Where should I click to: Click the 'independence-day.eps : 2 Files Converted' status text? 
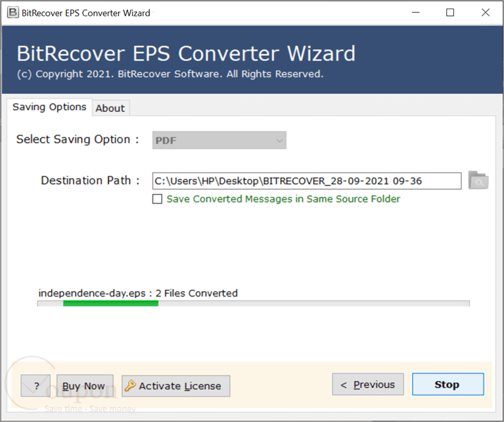[138, 293]
